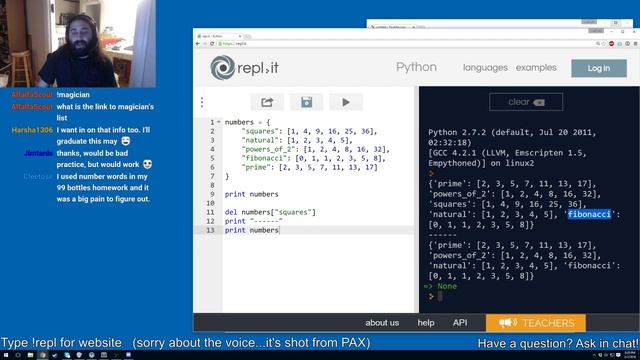Click Harsha1306 username in chat
This screenshot has height=360, width=640.
tap(32, 130)
